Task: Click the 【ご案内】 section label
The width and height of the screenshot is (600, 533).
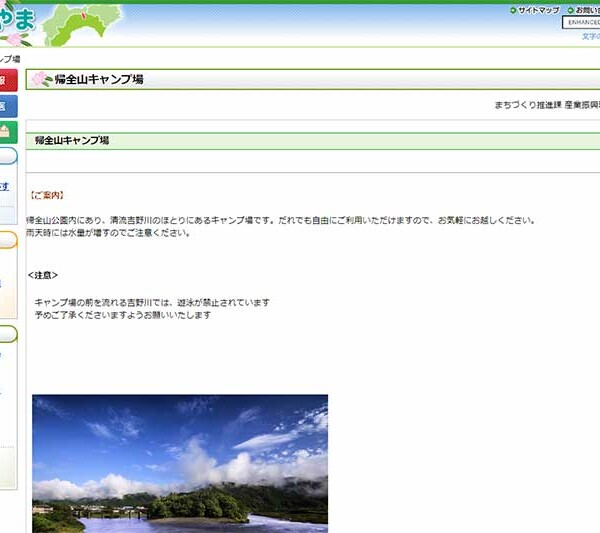Action: (x=46, y=196)
